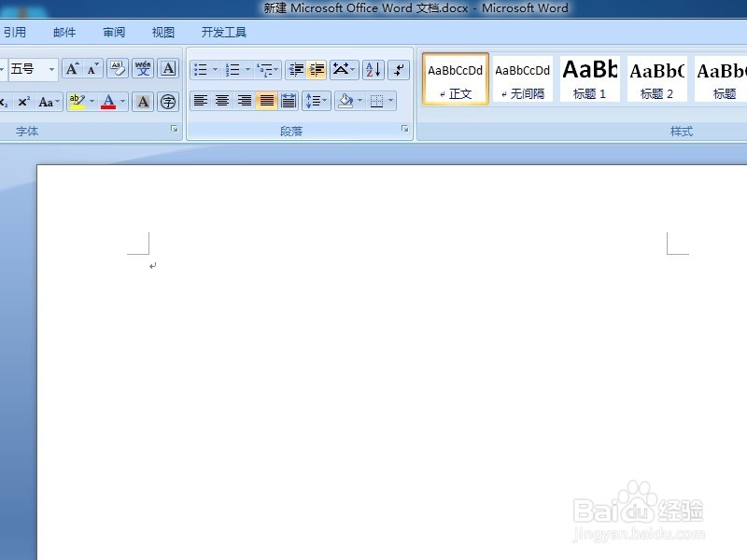
Task: Apply the 标题 1 style
Action: (x=590, y=79)
